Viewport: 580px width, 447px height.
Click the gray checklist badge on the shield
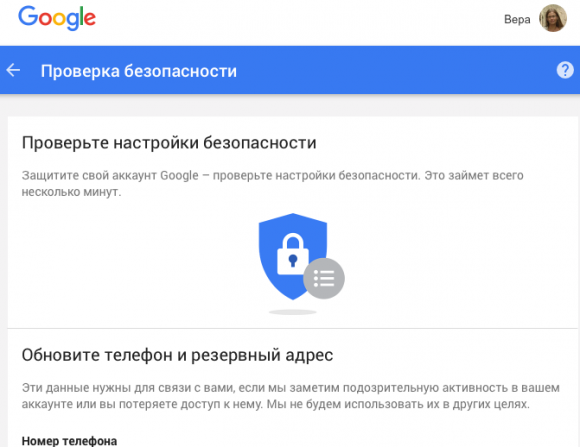pyautogui.click(x=324, y=278)
